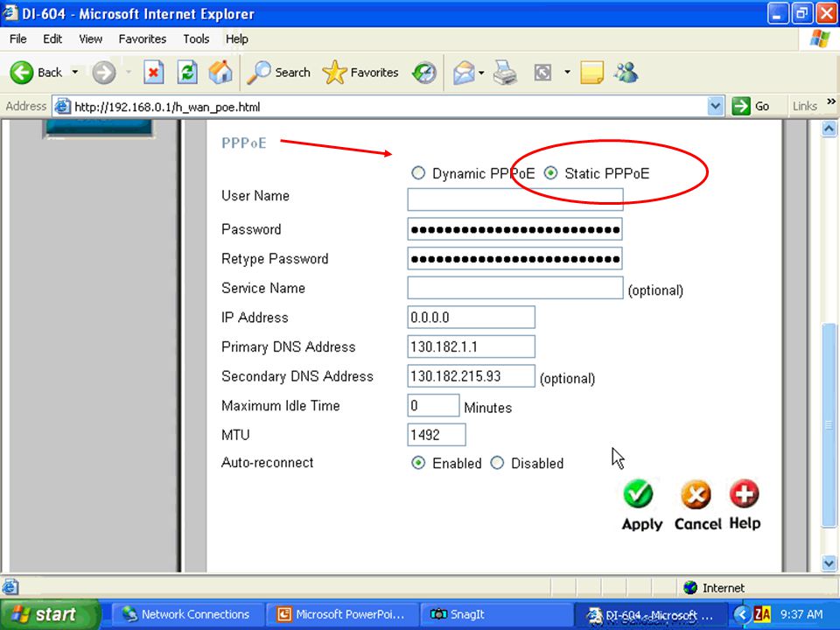Screen dimensions: 840x630
Task: Click the address bar page icon
Action: 62,106
